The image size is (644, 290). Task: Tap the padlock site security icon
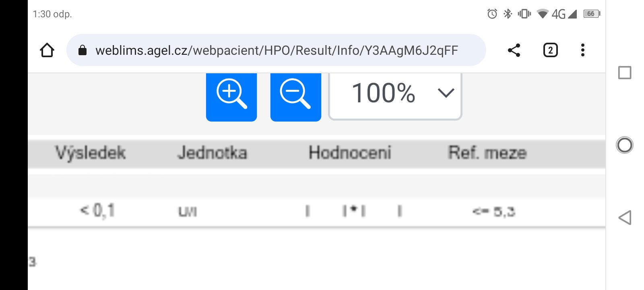coord(83,50)
